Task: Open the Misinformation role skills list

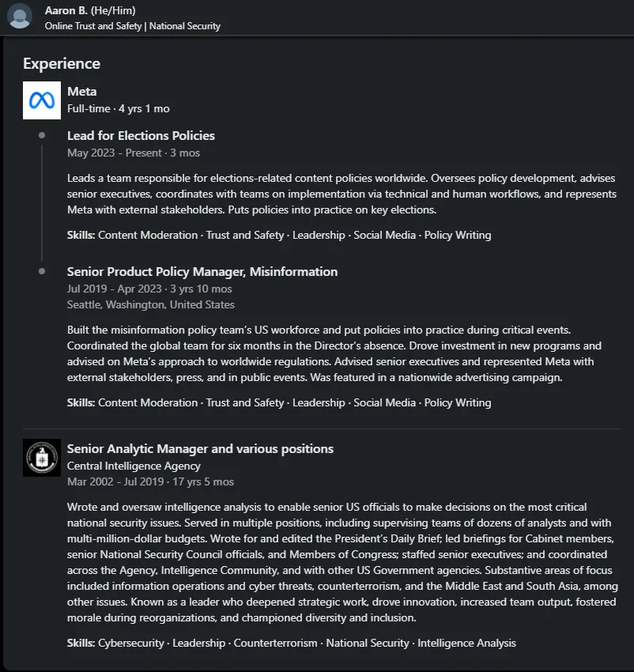Action: click(279, 403)
